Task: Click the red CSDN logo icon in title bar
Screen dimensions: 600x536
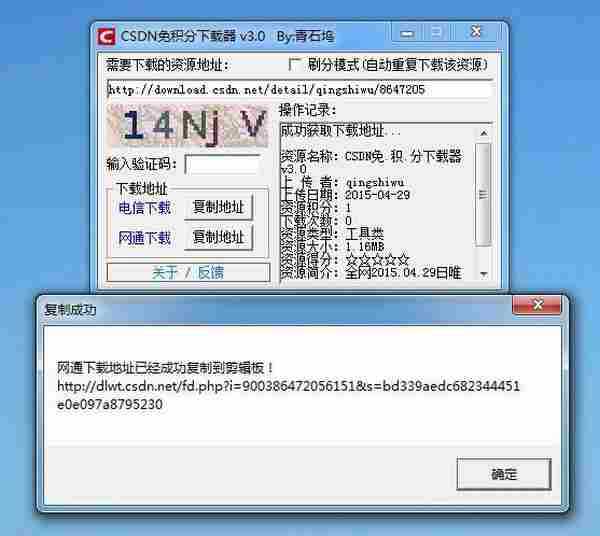Action: click(x=106, y=37)
